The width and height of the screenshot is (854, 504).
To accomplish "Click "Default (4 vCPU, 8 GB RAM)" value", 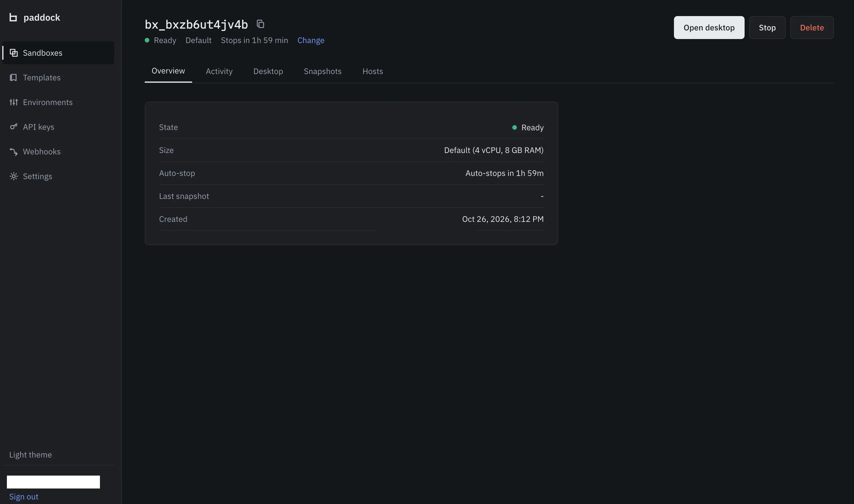I will point(494,150).
